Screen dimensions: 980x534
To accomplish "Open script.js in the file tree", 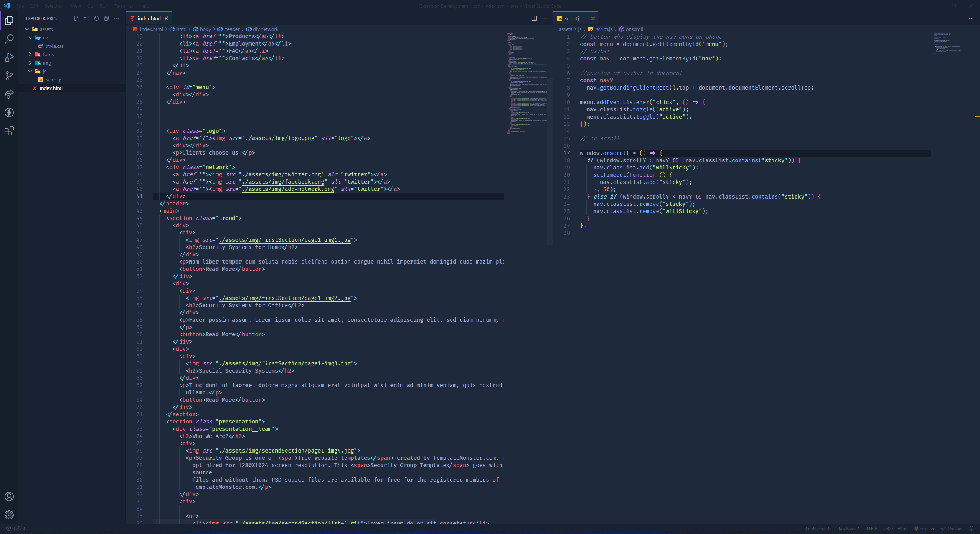I will point(54,80).
